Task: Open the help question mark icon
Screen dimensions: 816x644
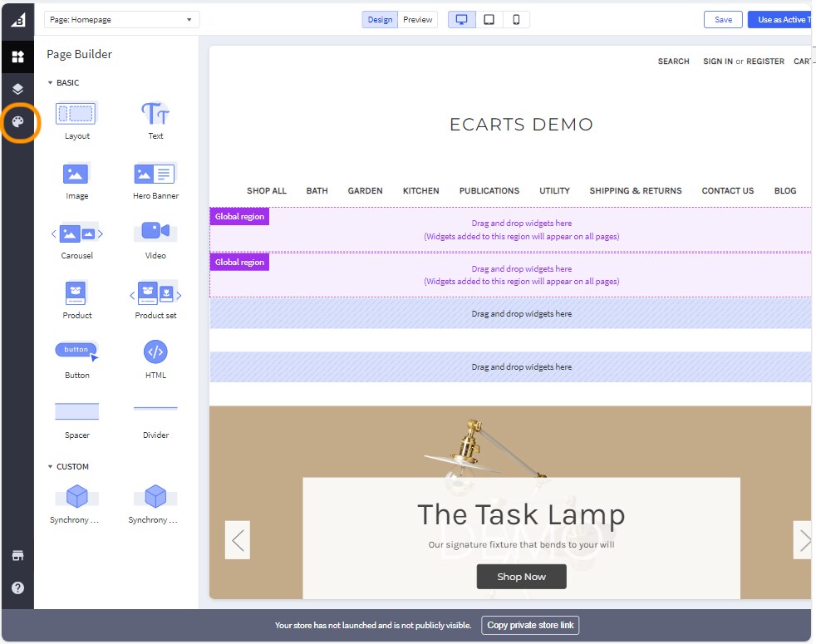Action: (x=17, y=587)
